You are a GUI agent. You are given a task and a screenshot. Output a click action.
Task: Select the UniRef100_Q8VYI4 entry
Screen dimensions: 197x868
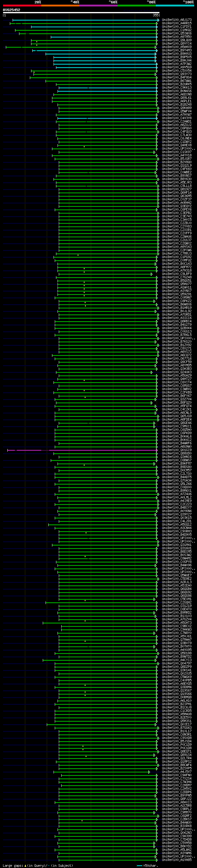176,43
